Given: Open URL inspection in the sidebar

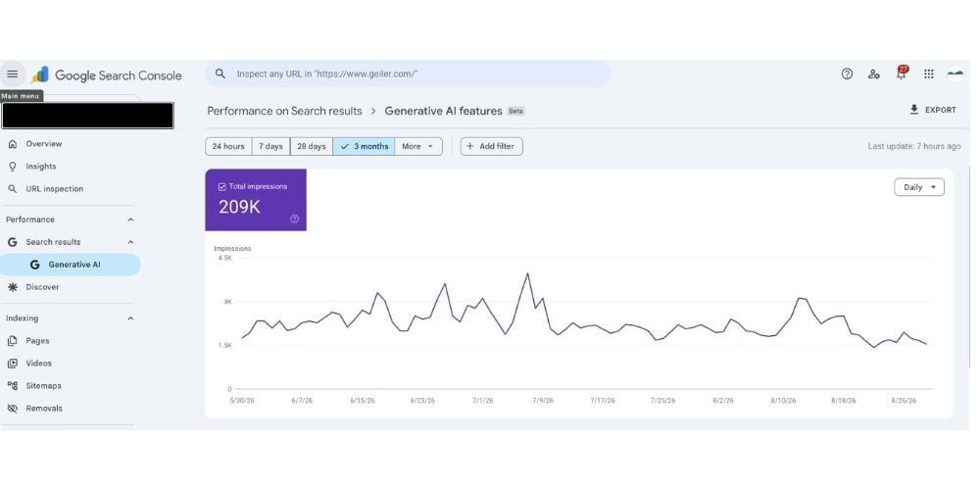Looking at the screenshot, I should click(x=54, y=189).
